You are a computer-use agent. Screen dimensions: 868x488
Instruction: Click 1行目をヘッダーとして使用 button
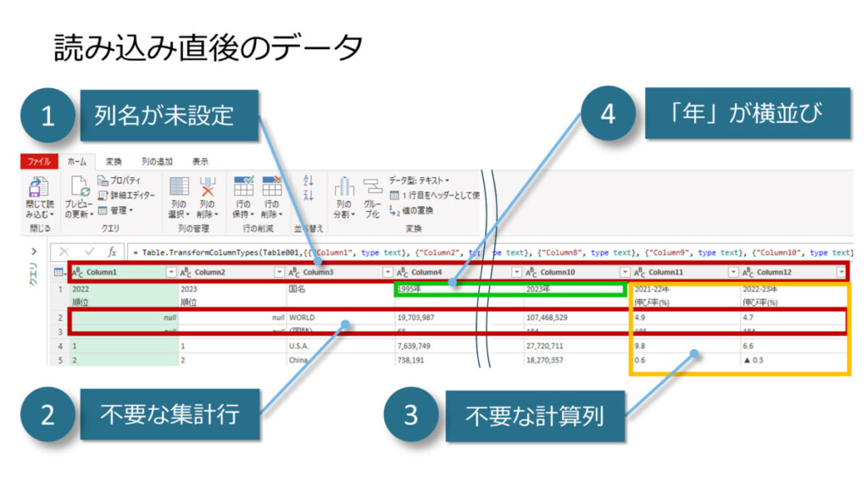coord(438,195)
